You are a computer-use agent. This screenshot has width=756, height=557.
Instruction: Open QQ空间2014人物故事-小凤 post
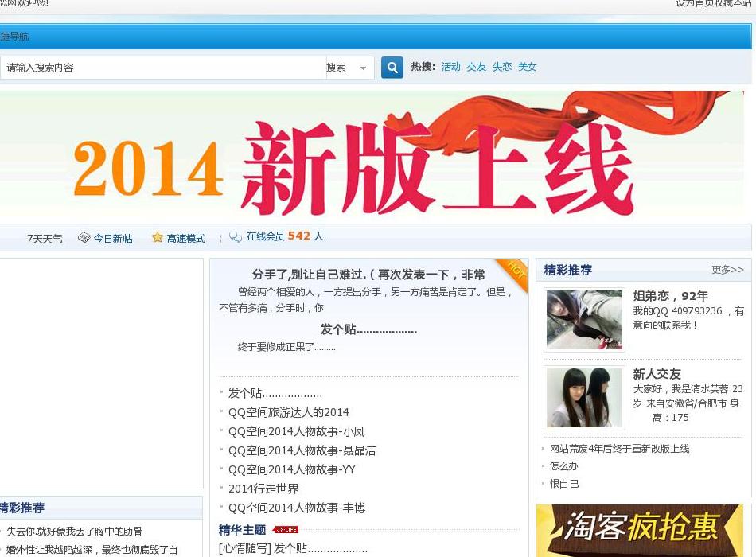(x=297, y=431)
